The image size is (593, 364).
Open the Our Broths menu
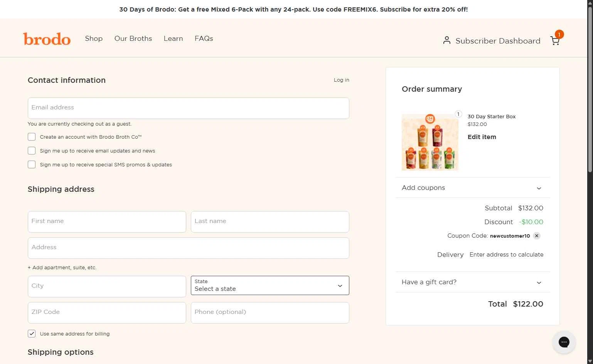tap(133, 39)
